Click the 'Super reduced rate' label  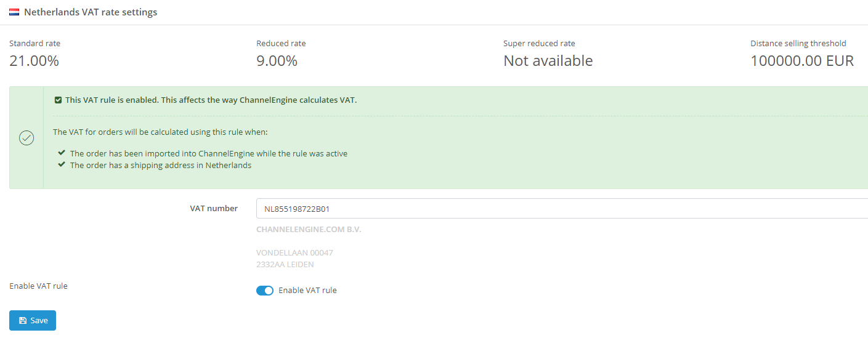pyautogui.click(x=539, y=44)
